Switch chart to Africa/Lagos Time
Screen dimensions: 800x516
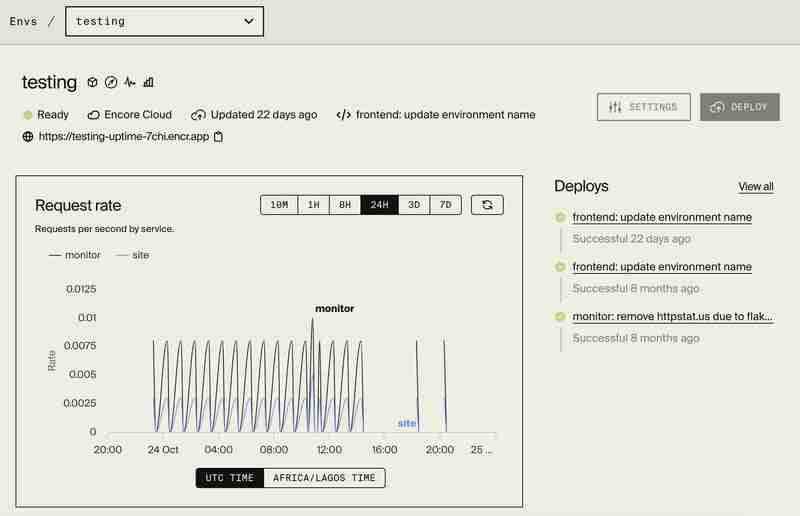(x=324, y=478)
